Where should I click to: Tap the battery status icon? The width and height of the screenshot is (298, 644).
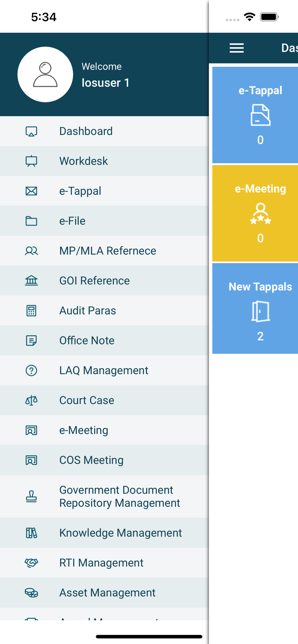pyautogui.click(x=270, y=17)
